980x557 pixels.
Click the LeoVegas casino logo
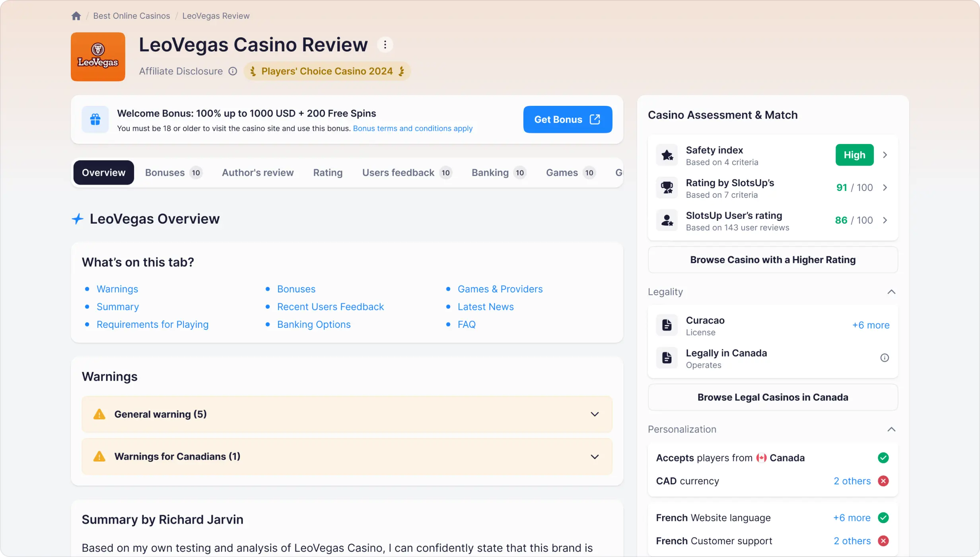(x=97, y=56)
